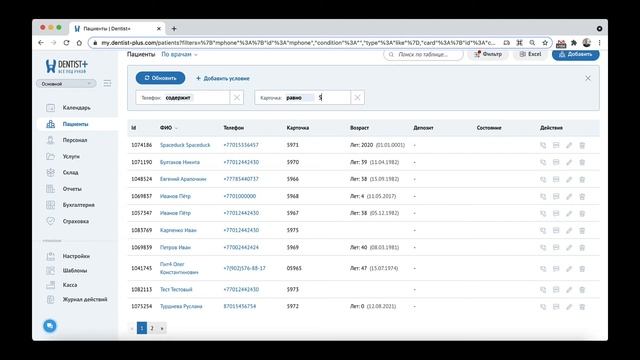Collapse the sidebar with the menu toggle icon
This screenshot has width=640, height=360.
coord(107,83)
